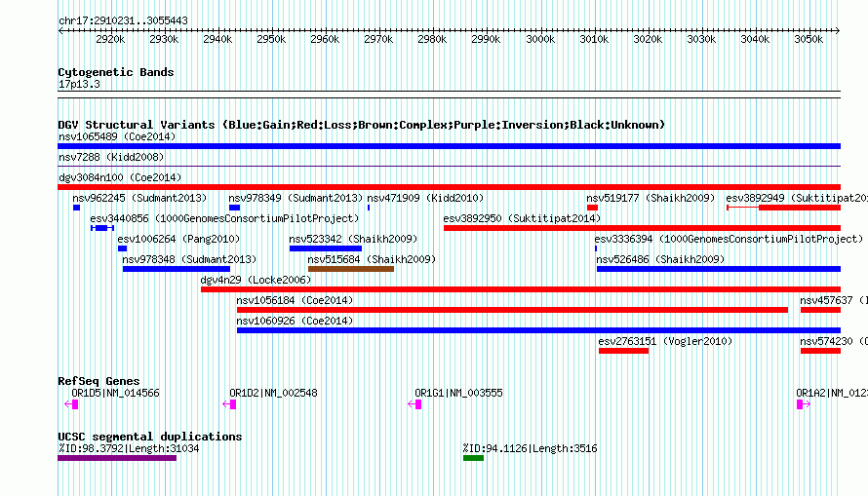Click the nsv7288 (Kidd2008) label text
The height and width of the screenshot is (496, 868).
click(x=111, y=157)
